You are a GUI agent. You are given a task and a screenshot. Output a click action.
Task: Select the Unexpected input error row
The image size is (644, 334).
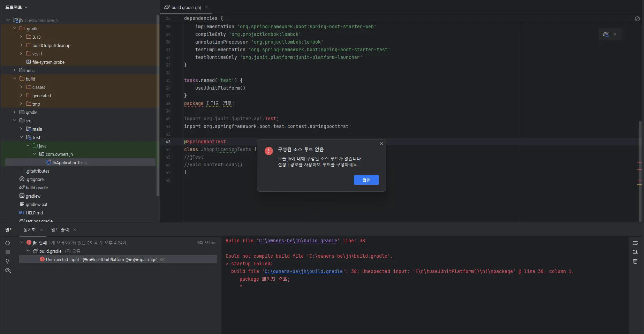click(118, 259)
